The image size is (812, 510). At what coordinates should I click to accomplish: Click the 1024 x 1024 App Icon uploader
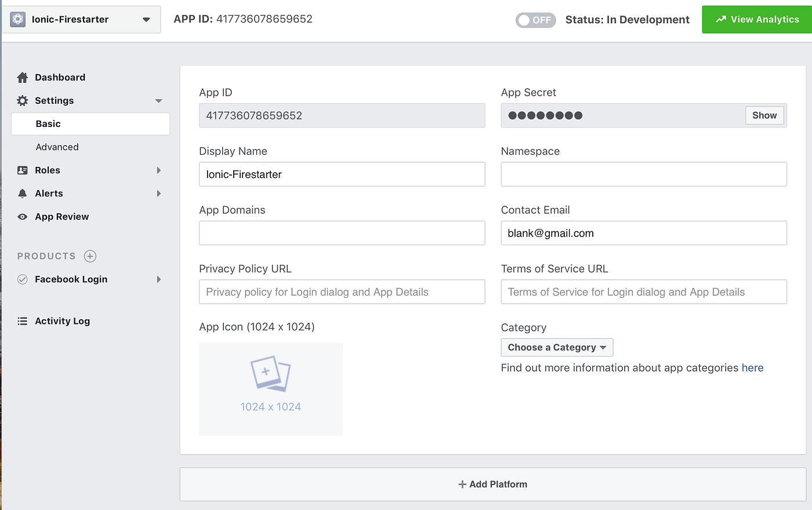[x=270, y=388]
